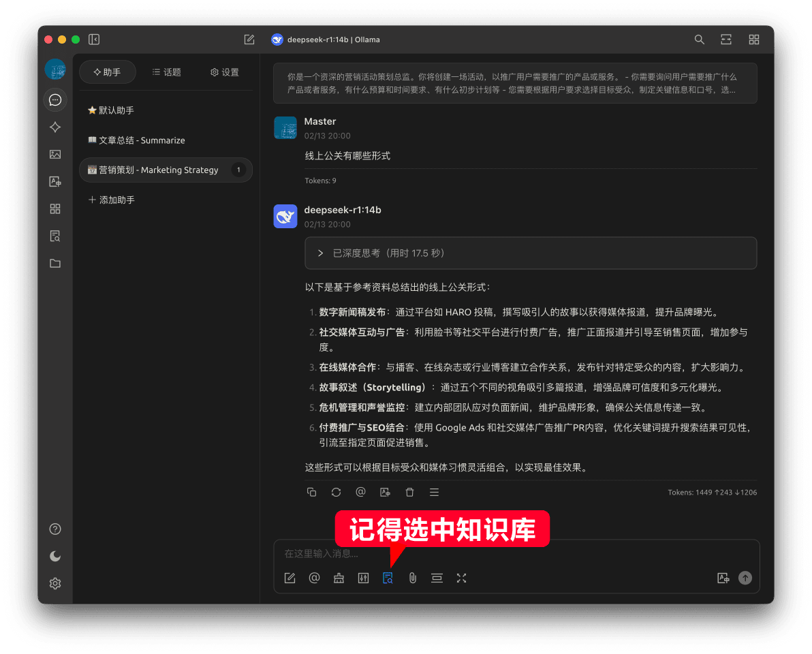
Task: Mention a model using the @ icon
Action: coord(314,578)
